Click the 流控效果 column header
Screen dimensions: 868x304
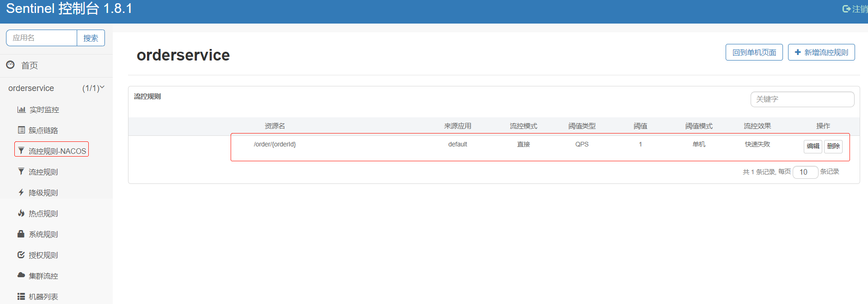point(757,126)
